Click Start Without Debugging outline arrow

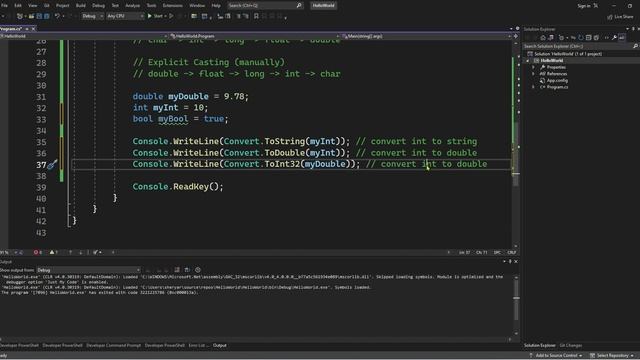coord(171,16)
